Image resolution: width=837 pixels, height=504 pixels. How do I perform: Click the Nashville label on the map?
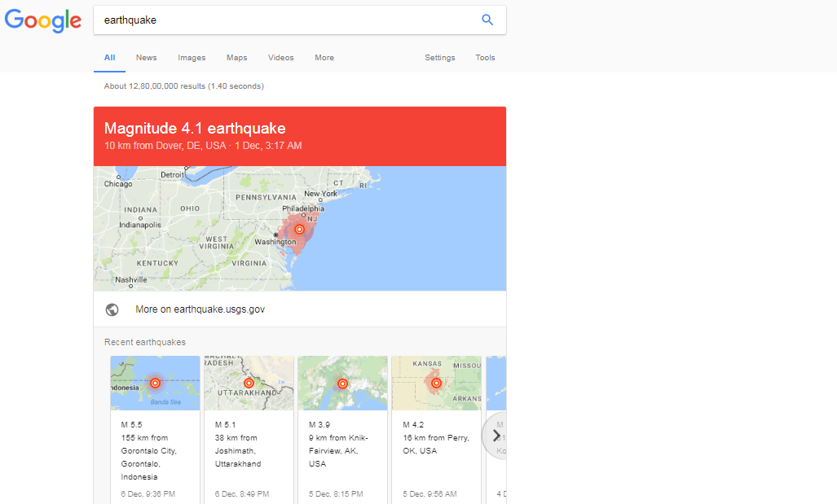coord(130,279)
